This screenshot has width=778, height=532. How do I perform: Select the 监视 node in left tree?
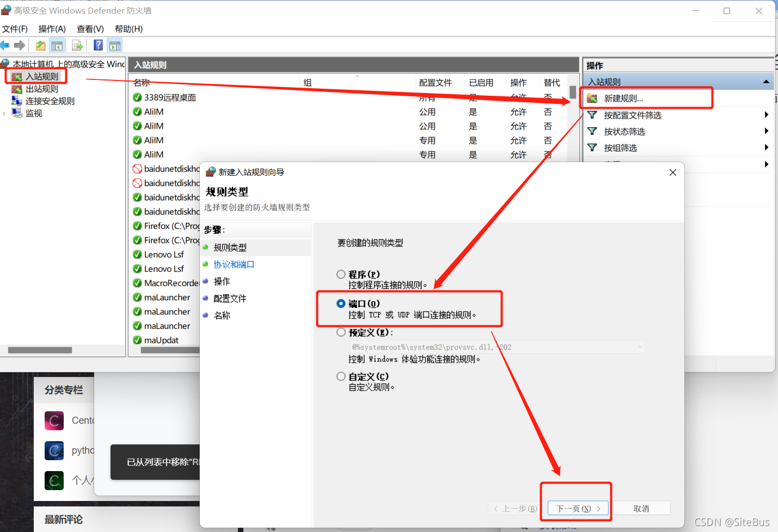pyautogui.click(x=33, y=113)
